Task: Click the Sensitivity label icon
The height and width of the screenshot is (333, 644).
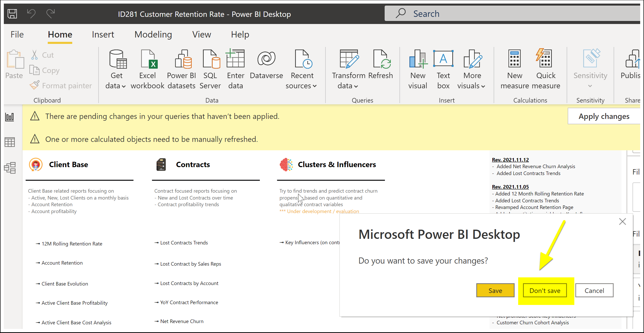Action: pos(591,59)
